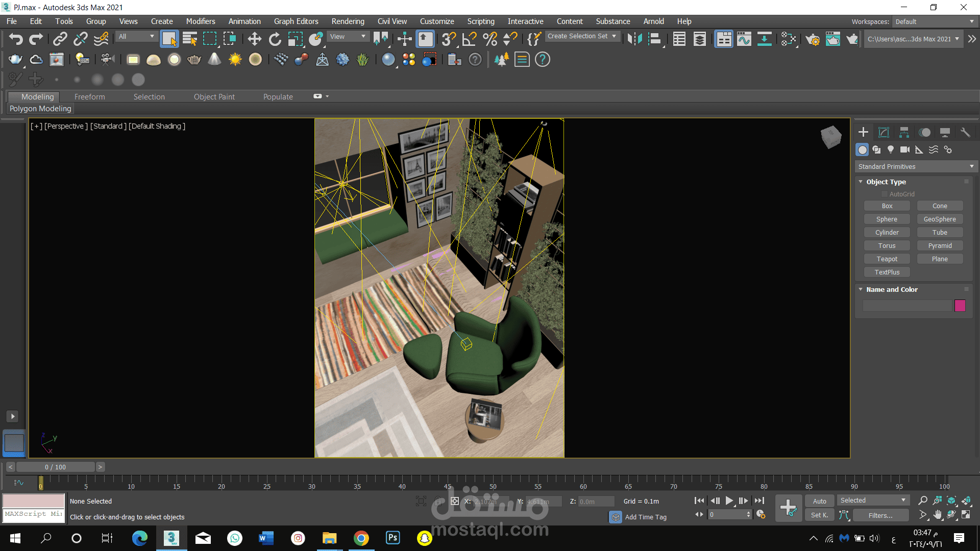Switch to the Freeform ribbon tab

coord(89,97)
